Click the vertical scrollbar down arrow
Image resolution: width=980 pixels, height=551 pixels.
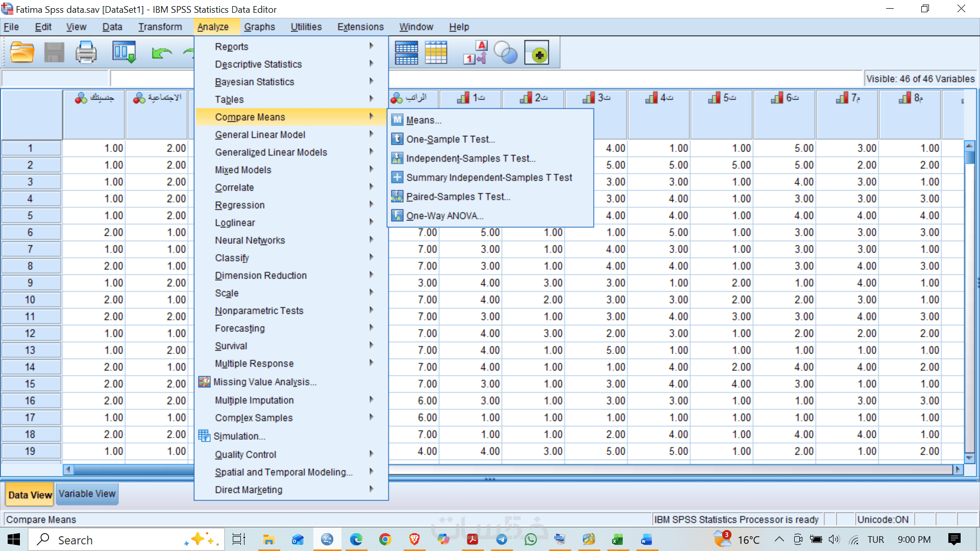point(969,458)
